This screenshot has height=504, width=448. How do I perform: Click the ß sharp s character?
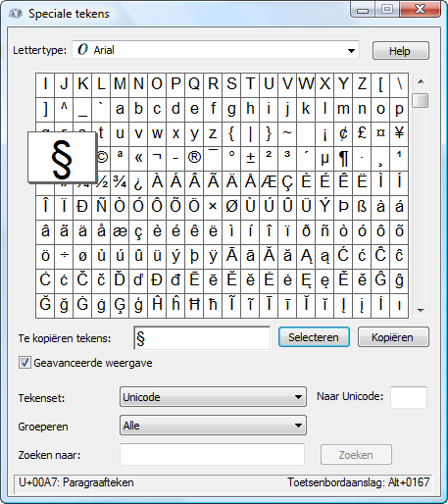[x=362, y=208]
